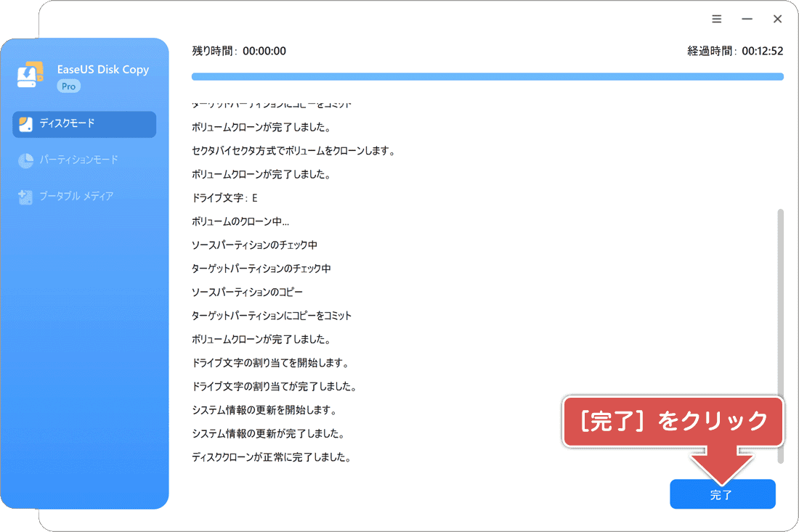This screenshot has height=532, width=799.
Task: Select the bootable media USB icon in sidebar
Action: point(25,196)
